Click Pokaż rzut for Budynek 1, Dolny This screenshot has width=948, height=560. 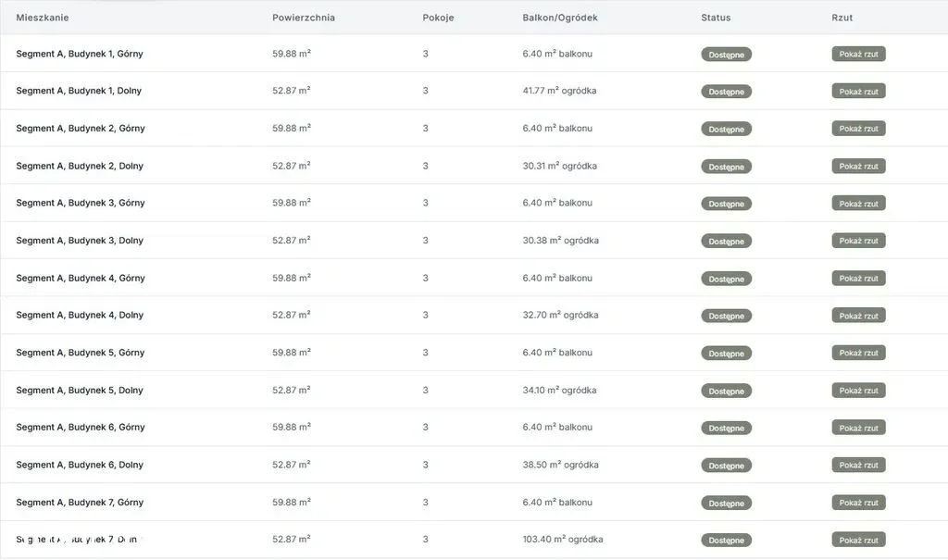pyautogui.click(x=858, y=91)
